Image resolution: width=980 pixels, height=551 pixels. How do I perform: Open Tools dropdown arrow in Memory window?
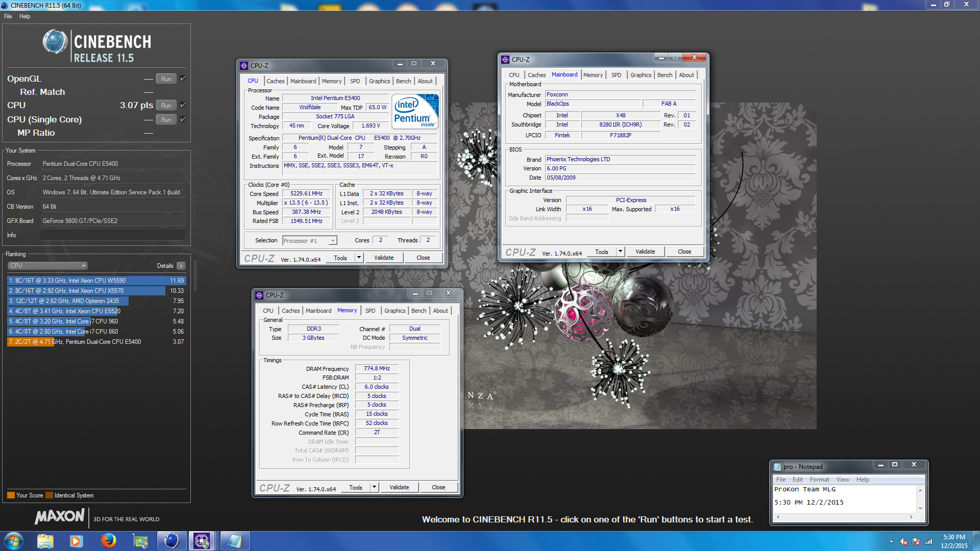(375, 487)
